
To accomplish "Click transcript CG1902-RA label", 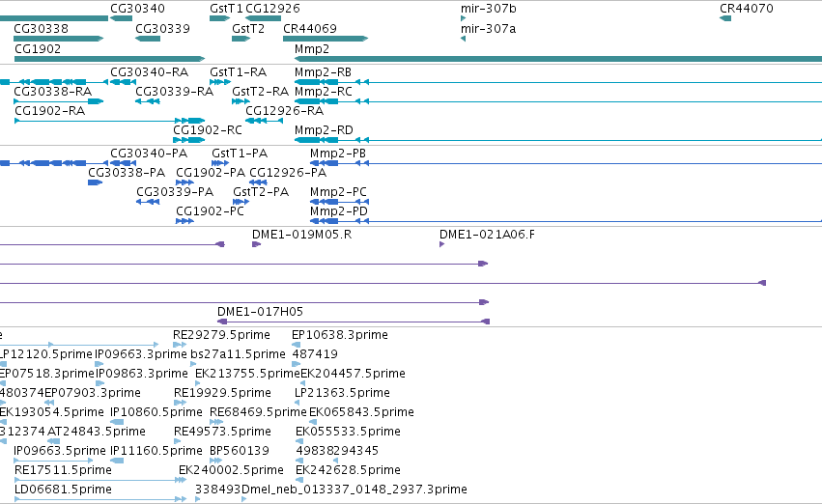I will tap(50, 110).
